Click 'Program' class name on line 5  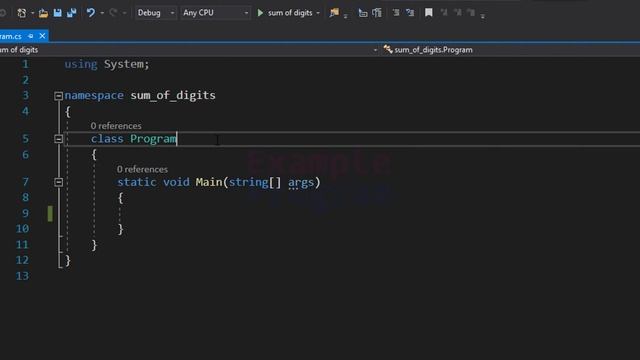(153, 139)
